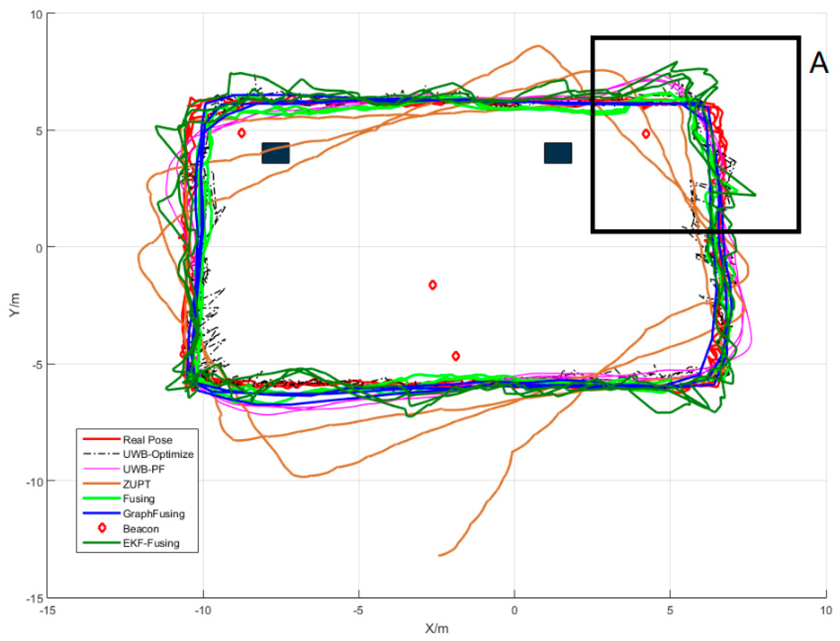Viewport: 840px width, 641px height.
Task: Click the beacon marker inside box A
Action: tap(646, 134)
